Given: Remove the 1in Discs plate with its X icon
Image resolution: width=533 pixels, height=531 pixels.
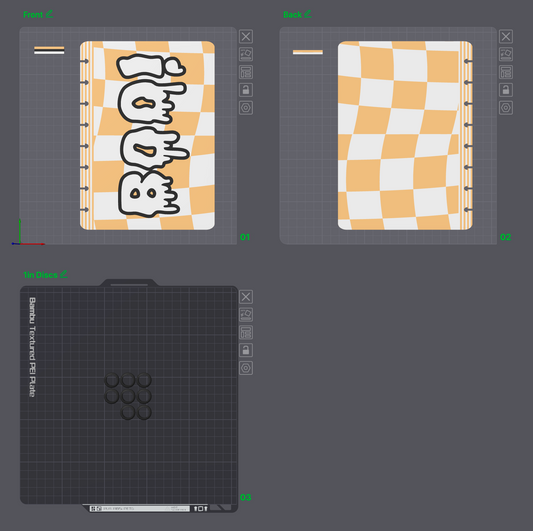Looking at the screenshot, I should [x=246, y=297].
